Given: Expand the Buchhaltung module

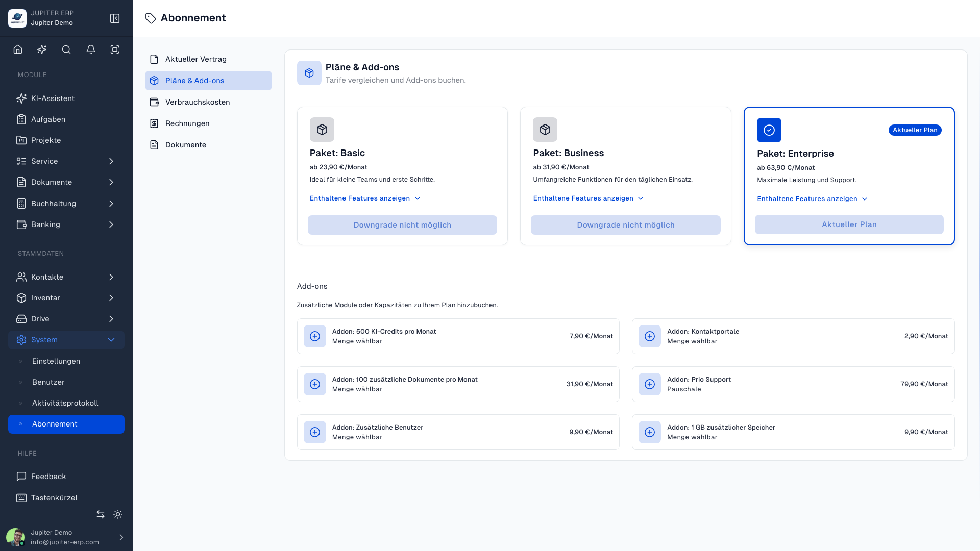Looking at the screenshot, I should pyautogui.click(x=66, y=204).
